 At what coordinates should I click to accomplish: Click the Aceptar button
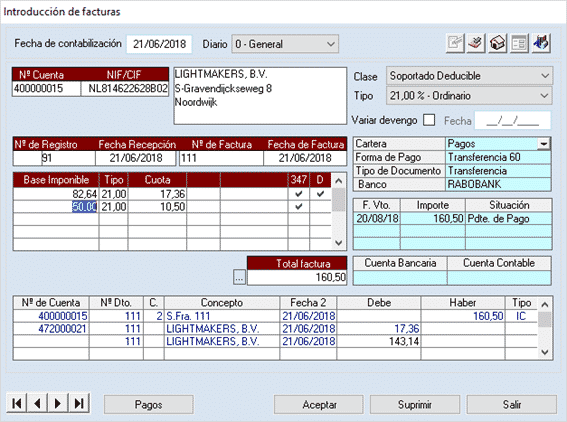point(319,405)
